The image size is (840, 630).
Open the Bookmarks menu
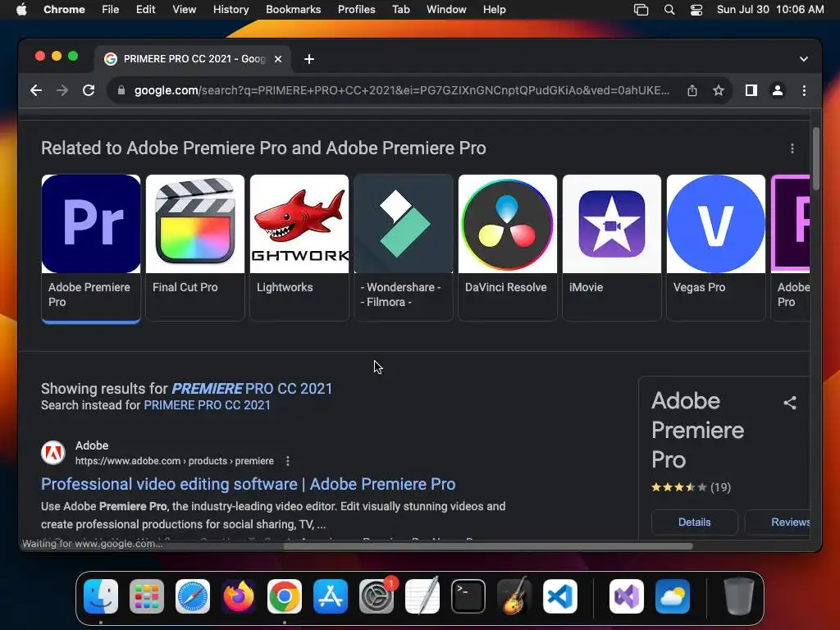pos(293,10)
